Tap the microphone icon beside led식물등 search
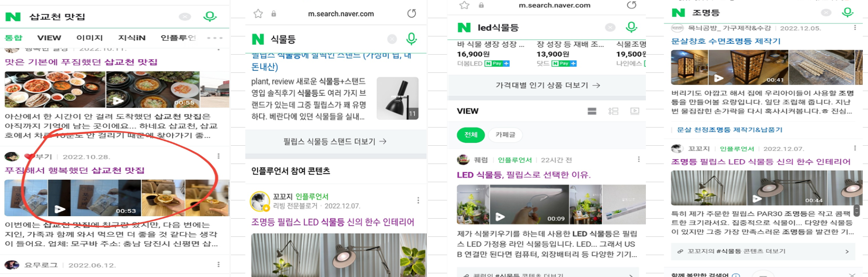Screen dimensions: 868x277 click(631, 27)
